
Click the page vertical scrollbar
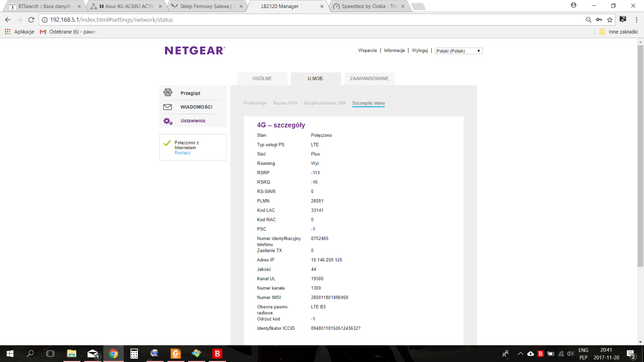pos(640,156)
